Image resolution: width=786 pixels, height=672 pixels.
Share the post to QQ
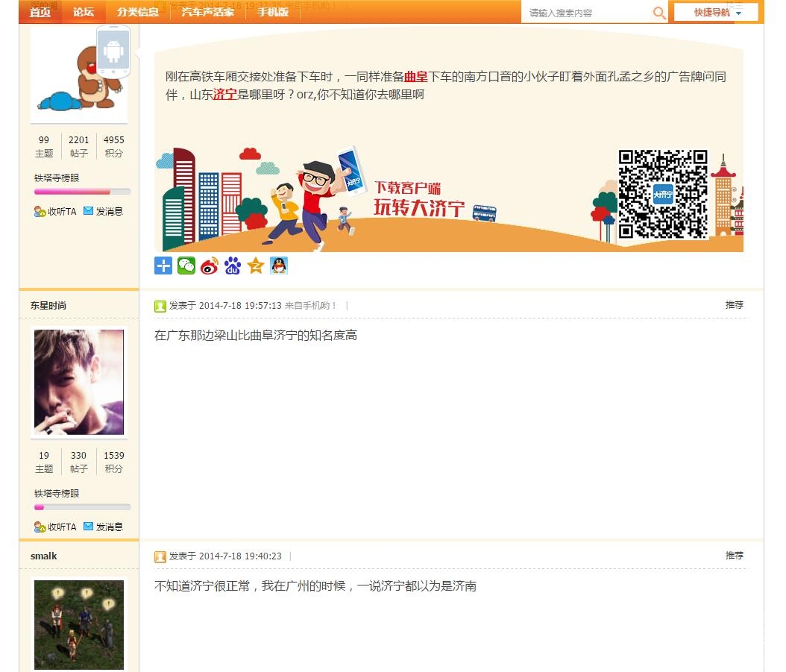click(278, 265)
